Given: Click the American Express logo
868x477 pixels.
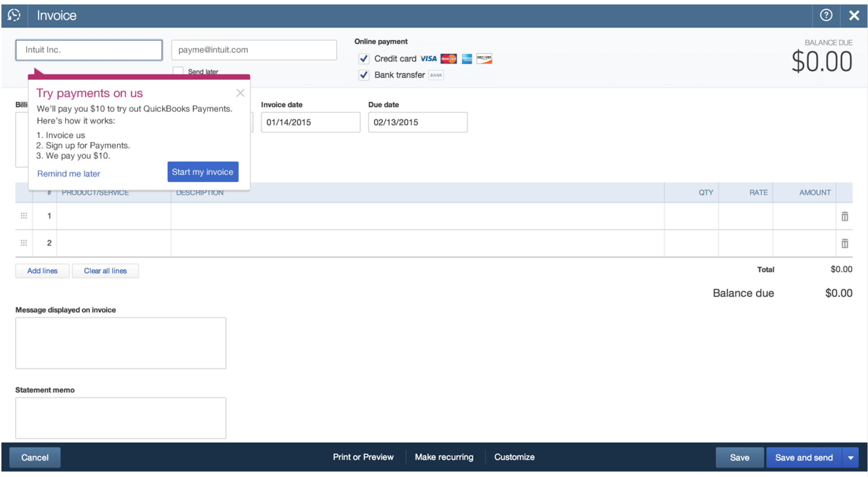Looking at the screenshot, I should coord(467,59).
